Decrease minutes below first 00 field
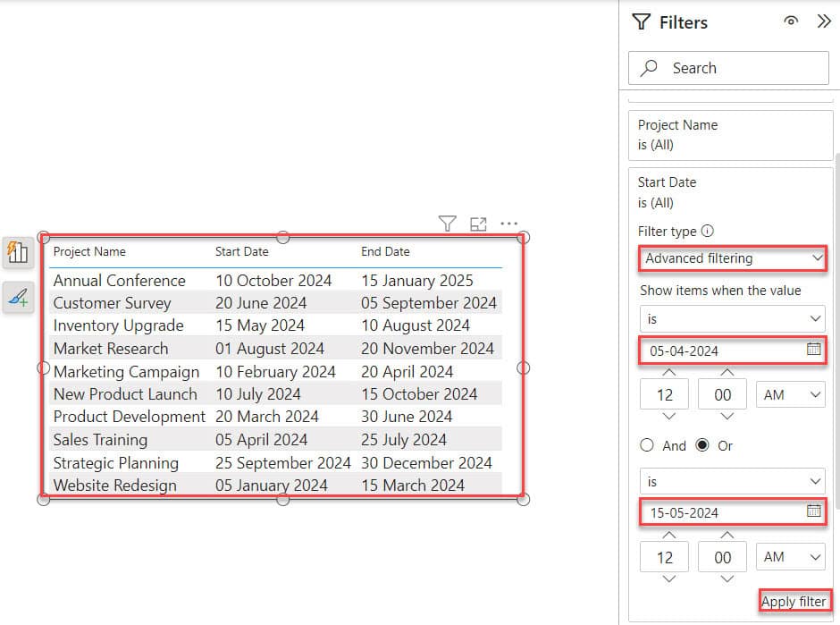 tap(727, 416)
